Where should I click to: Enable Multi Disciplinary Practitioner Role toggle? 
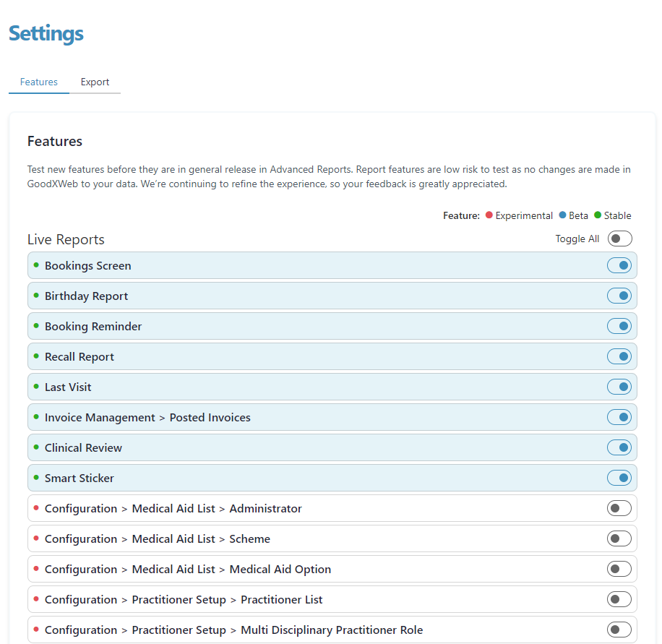click(619, 630)
